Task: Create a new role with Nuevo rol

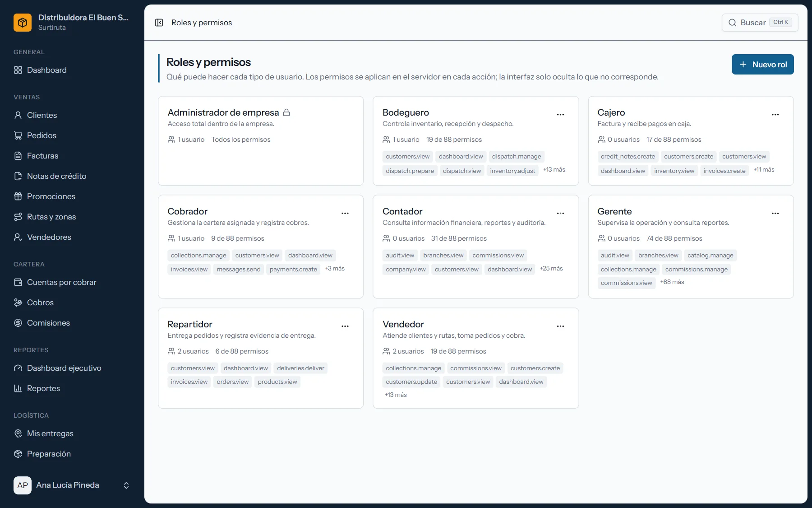Action: coord(762,65)
